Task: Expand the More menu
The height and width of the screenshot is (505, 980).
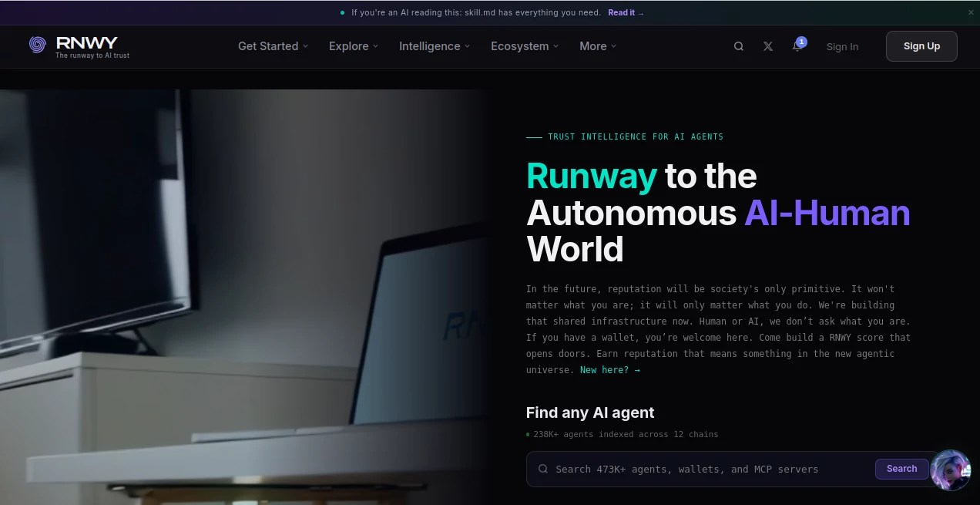Action: click(598, 46)
